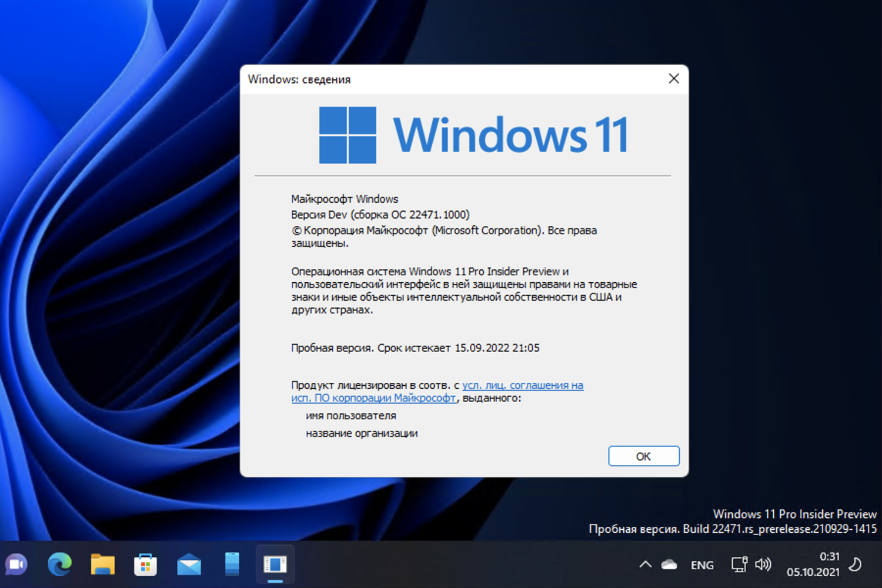Launch Microsoft Edge

[x=59, y=564]
